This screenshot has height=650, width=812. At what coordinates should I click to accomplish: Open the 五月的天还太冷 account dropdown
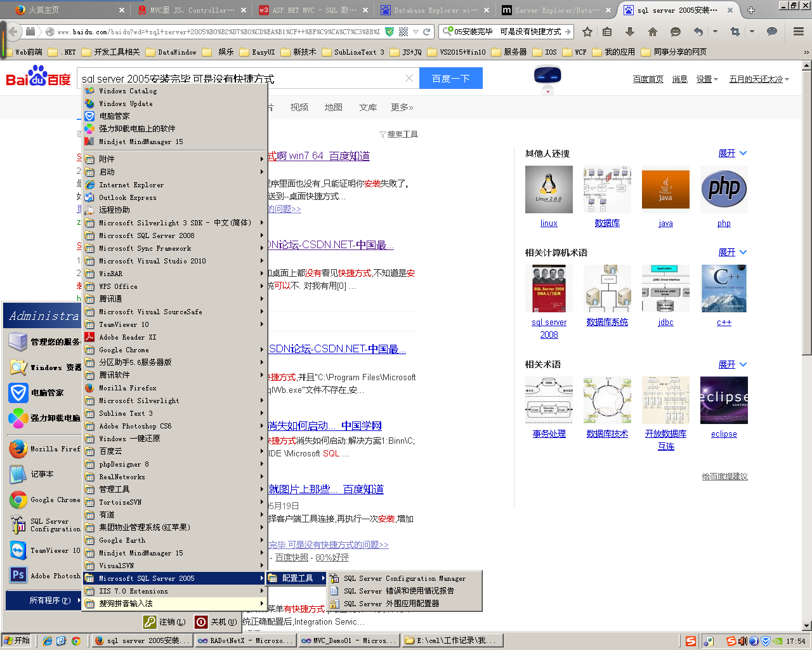[x=759, y=79]
